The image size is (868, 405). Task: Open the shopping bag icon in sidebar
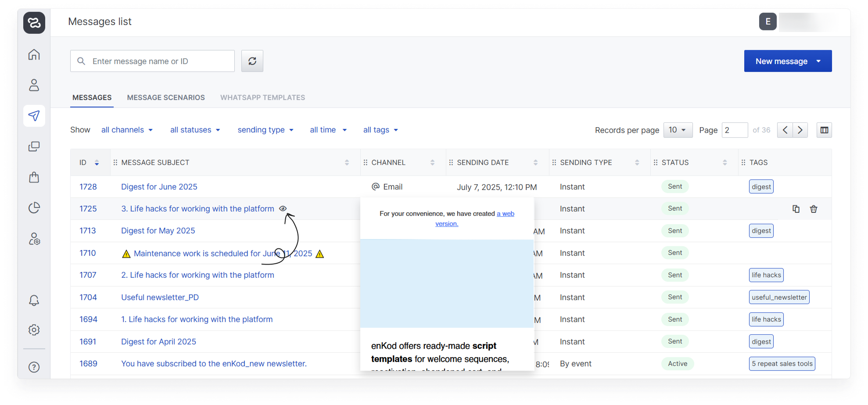click(34, 177)
